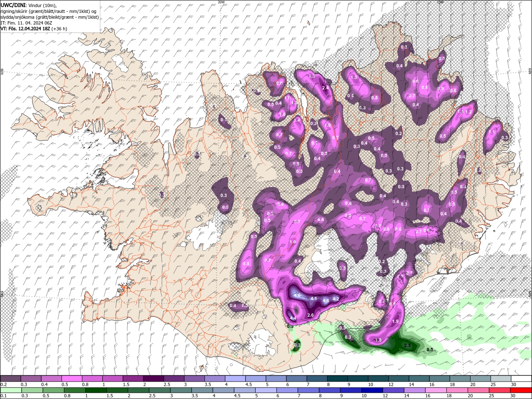The image size is (532, 399).
Task: Select the bright red 30 swatch in the bottom legend row
Action: pyautogui.click(x=521, y=390)
